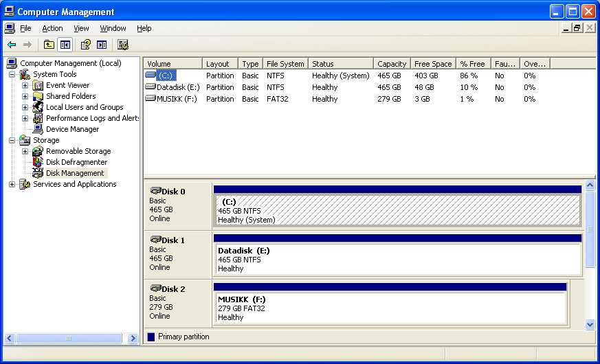This screenshot has height=364, width=600.
Task: Sort by the Free Space column header
Action: tap(433, 63)
